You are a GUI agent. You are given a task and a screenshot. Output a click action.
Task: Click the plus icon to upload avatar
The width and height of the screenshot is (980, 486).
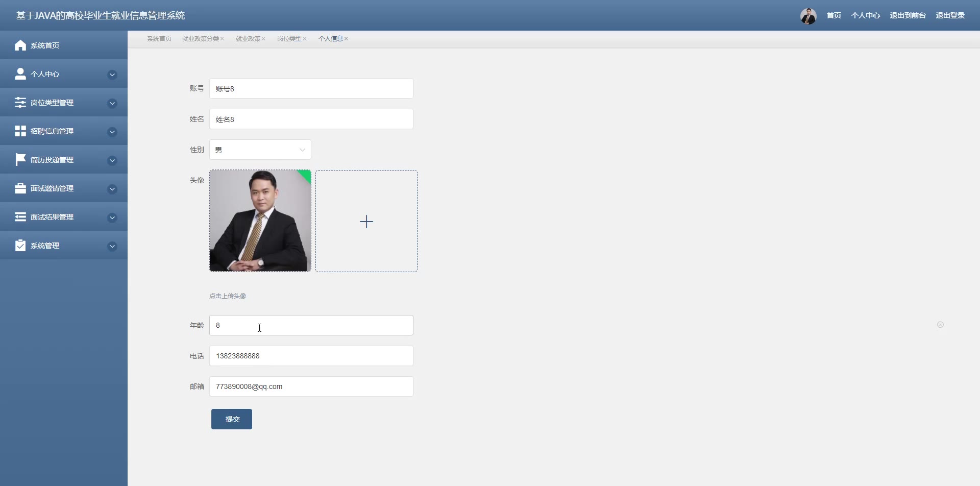[x=366, y=221]
